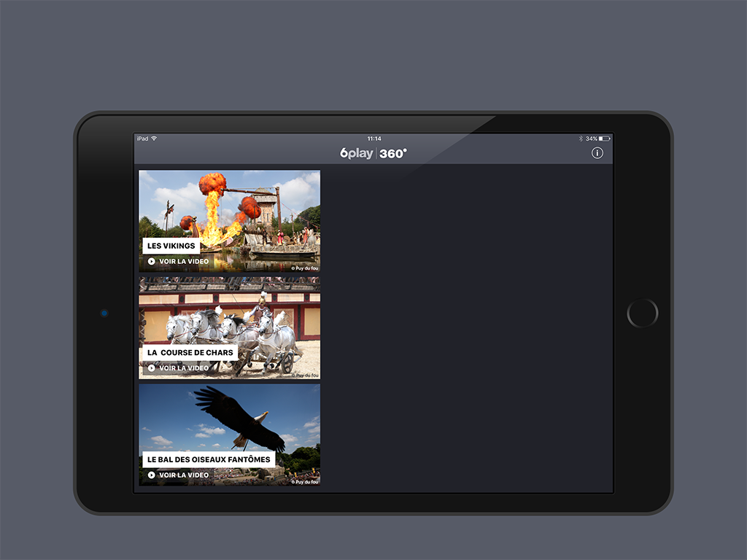Tap the 34% battery percentage text
This screenshot has height=560, width=747.
pyautogui.click(x=591, y=139)
